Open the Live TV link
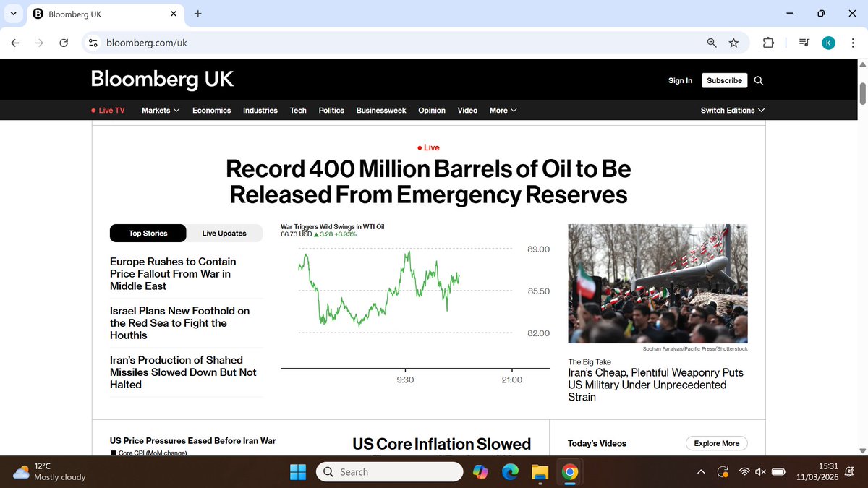Viewport: 868px width, 488px height. [109, 111]
